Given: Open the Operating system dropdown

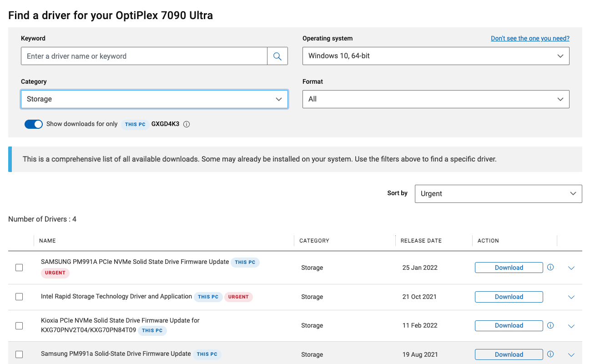Looking at the screenshot, I should point(435,56).
